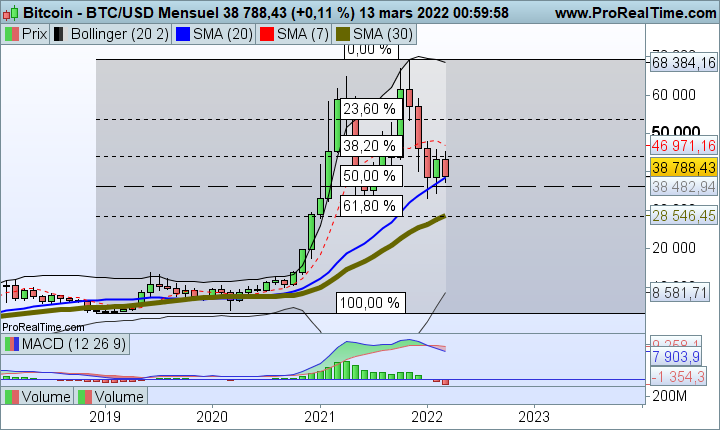This screenshot has height=430, width=720.
Task: Select the second Volume label
Action: pyautogui.click(x=119, y=396)
